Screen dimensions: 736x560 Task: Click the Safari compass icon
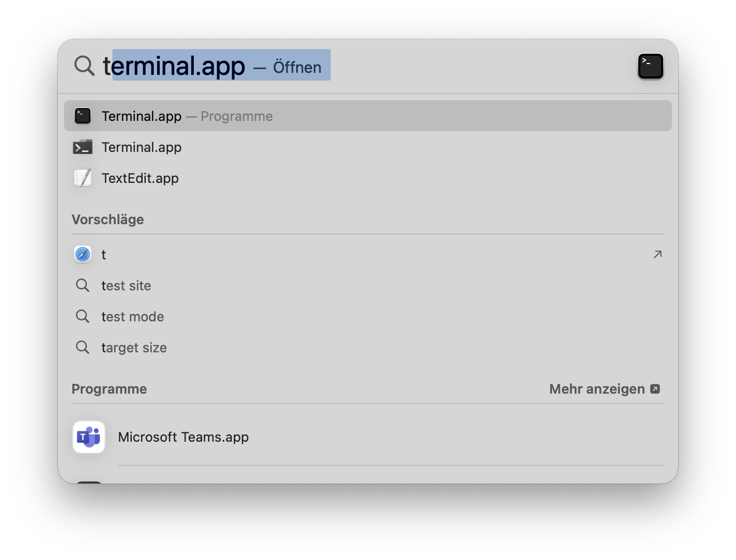[83, 254]
